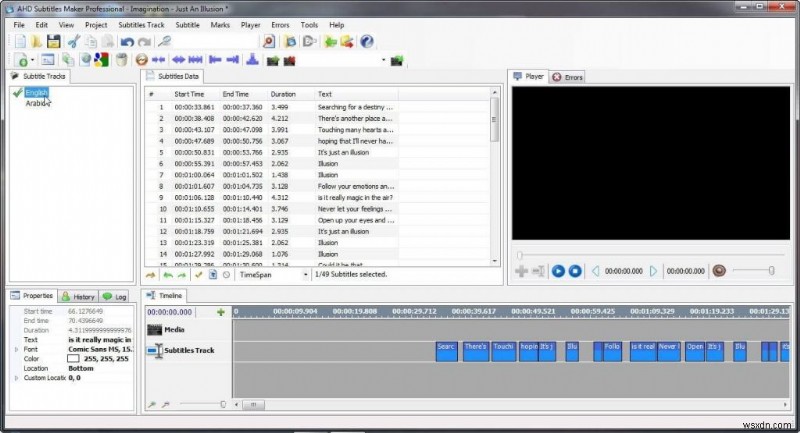The image size is (800, 433).
Task: Open the Player menu
Action: [x=251, y=24]
